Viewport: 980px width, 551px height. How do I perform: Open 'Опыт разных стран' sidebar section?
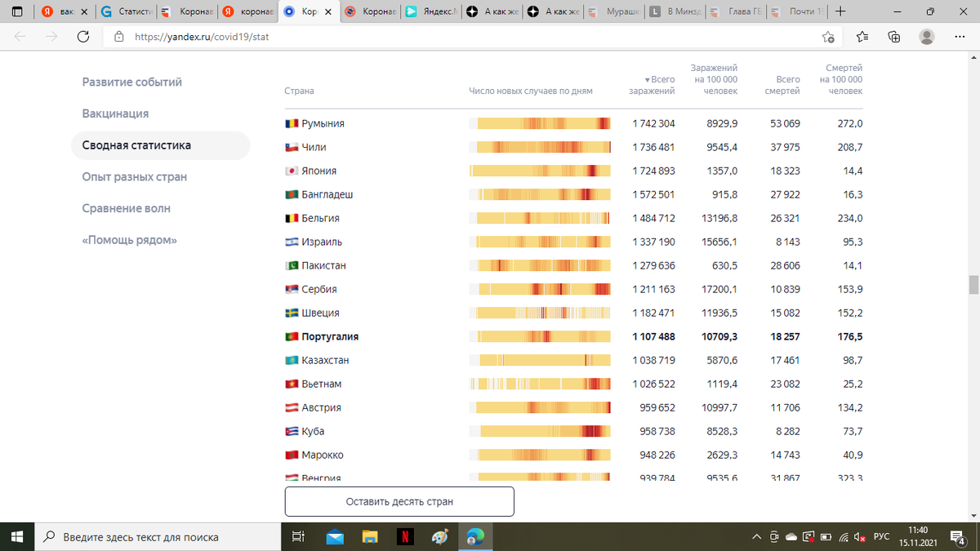(x=135, y=176)
